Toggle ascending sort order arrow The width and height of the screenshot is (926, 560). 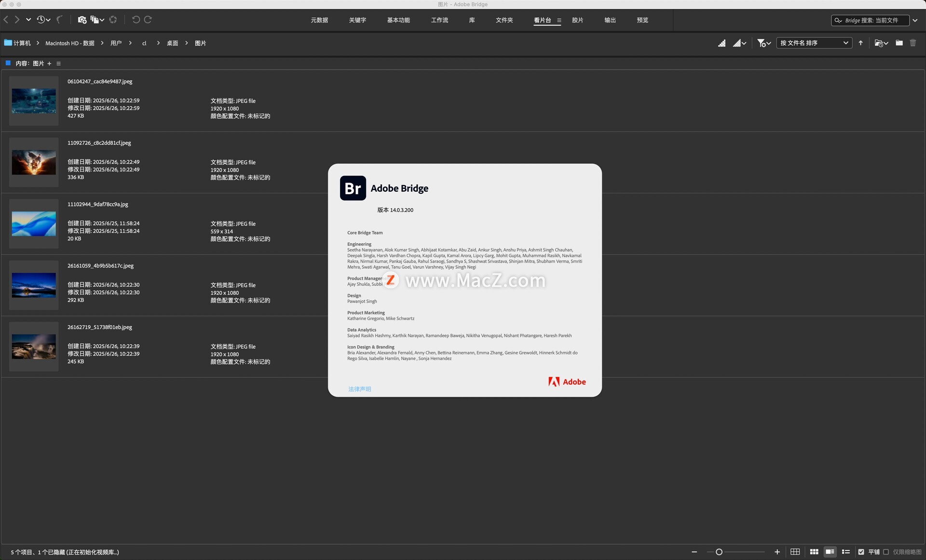(860, 43)
